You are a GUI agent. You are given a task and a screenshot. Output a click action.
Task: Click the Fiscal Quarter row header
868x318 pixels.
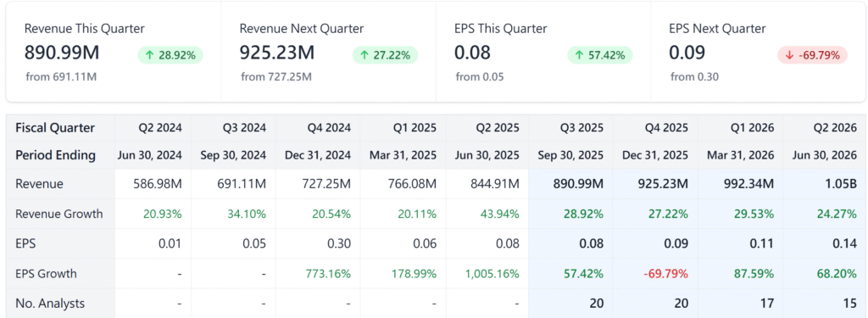[55, 128]
